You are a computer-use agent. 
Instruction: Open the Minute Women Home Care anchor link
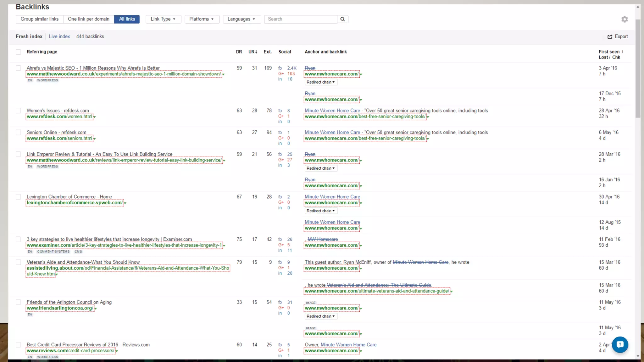pos(332,197)
